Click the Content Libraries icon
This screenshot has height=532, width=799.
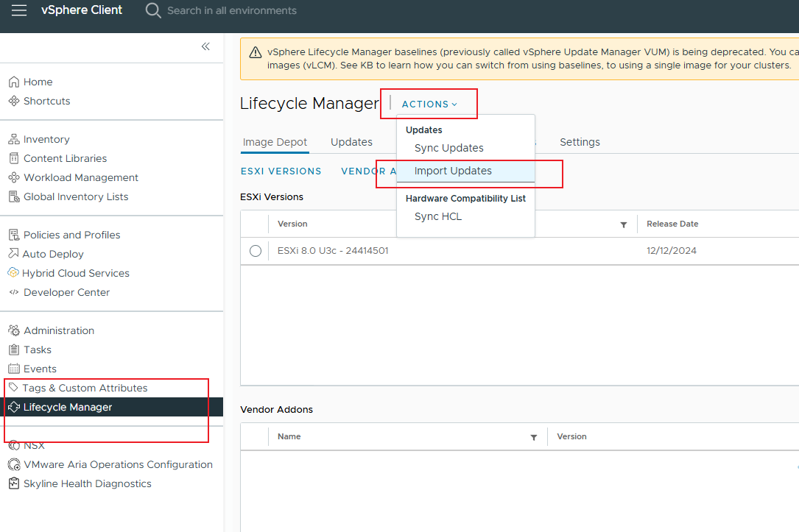(13, 159)
